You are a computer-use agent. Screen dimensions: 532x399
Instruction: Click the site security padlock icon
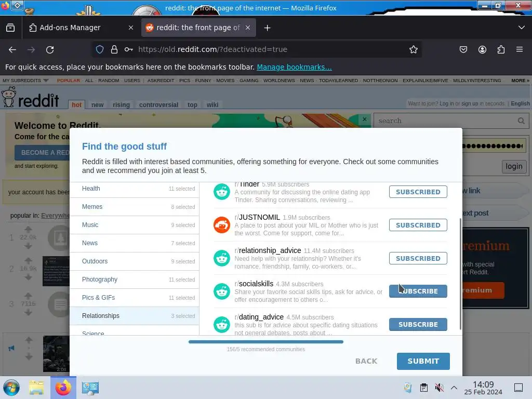pyautogui.click(x=114, y=49)
